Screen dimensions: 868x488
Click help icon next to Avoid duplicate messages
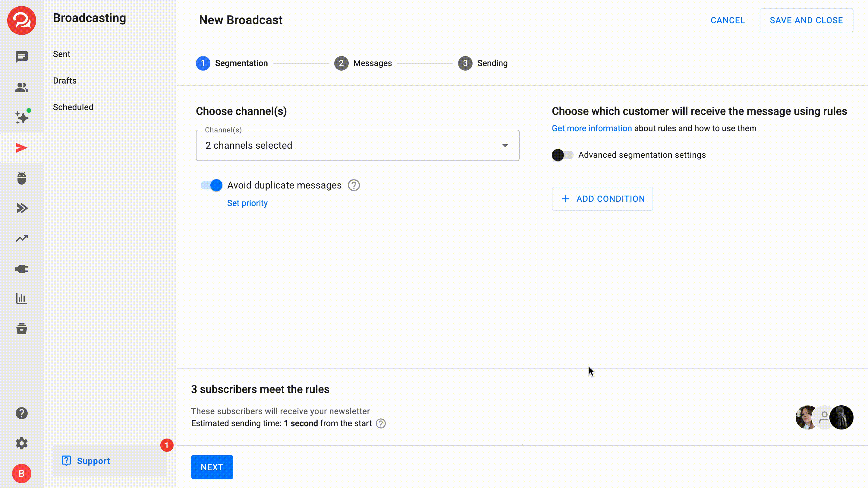(354, 185)
